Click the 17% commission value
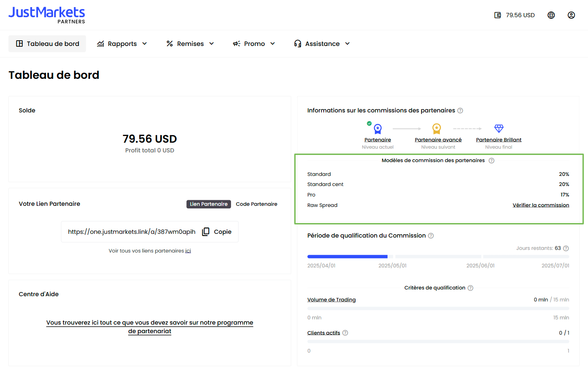The image size is (588, 378). pyautogui.click(x=565, y=195)
